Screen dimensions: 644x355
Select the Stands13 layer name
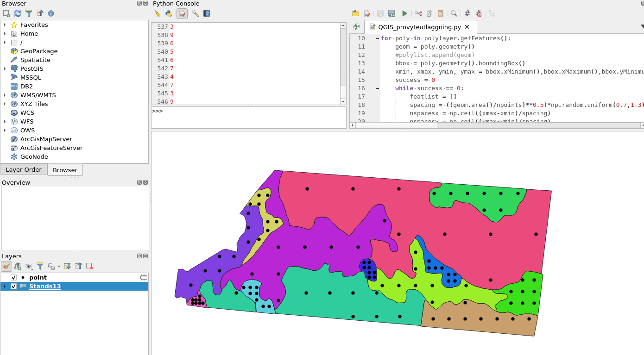pos(45,286)
